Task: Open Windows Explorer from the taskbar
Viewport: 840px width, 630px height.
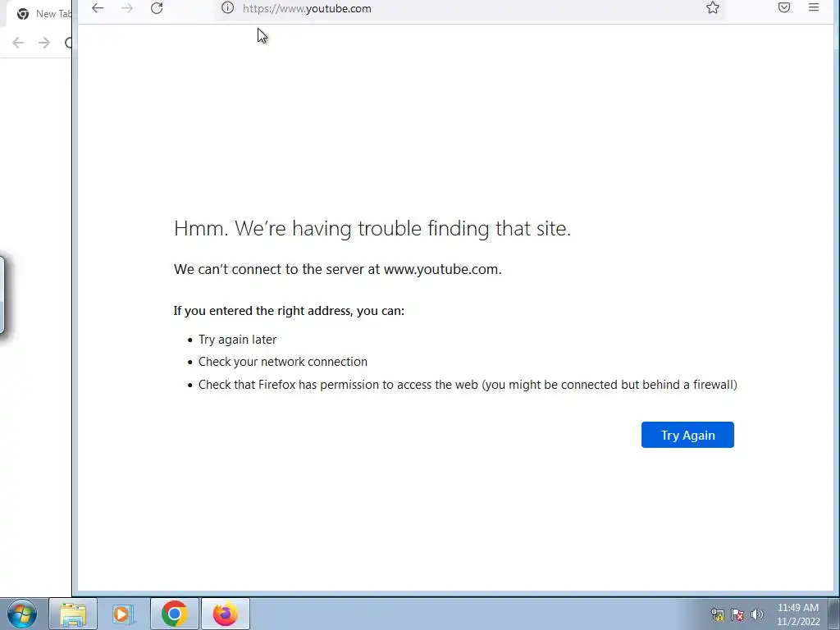Action: 73,614
